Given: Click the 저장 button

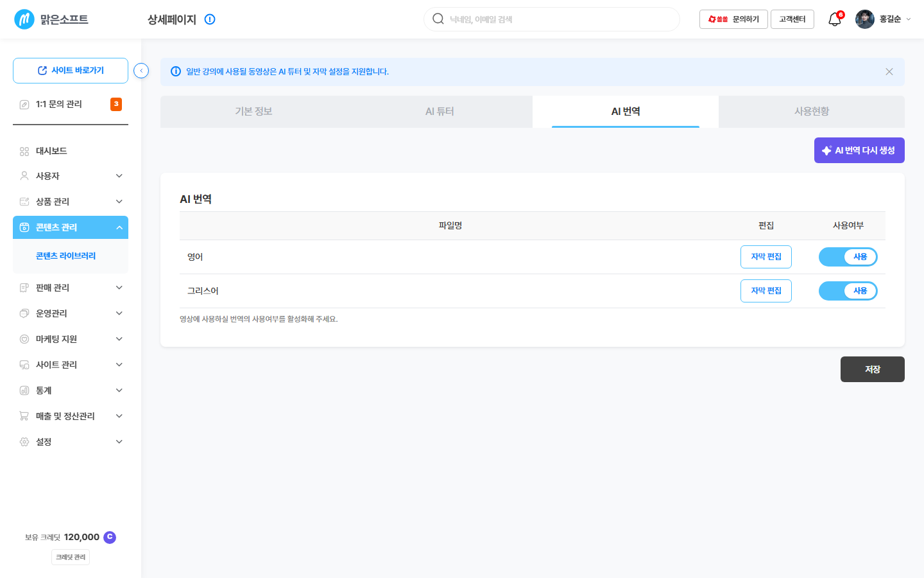Looking at the screenshot, I should click(873, 369).
